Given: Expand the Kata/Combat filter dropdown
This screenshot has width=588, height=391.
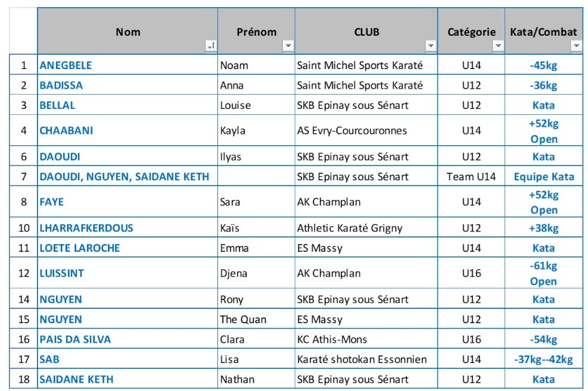Looking at the screenshot, I should pyautogui.click(x=576, y=46).
